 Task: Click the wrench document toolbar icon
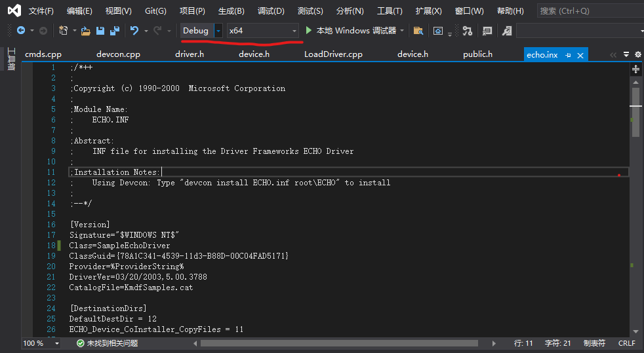tap(507, 31)
